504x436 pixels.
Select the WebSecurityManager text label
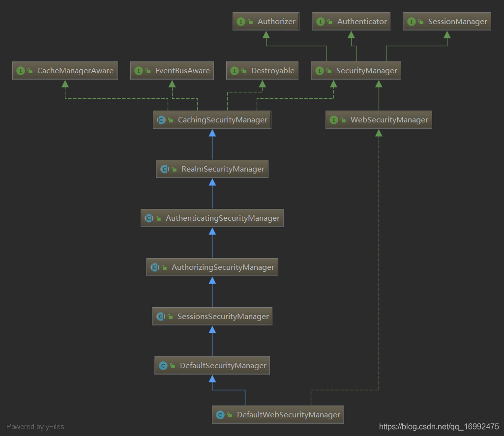tap(389, 120)
